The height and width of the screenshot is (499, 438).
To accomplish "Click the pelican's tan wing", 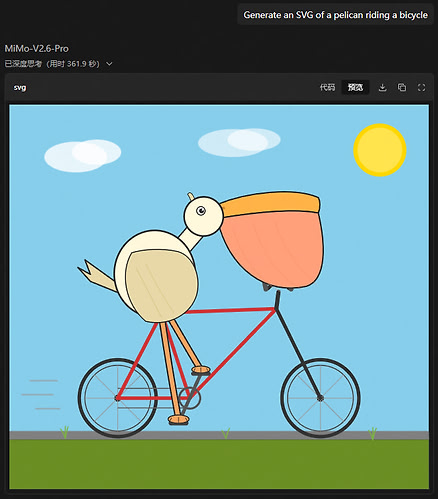I will point(161,286).
